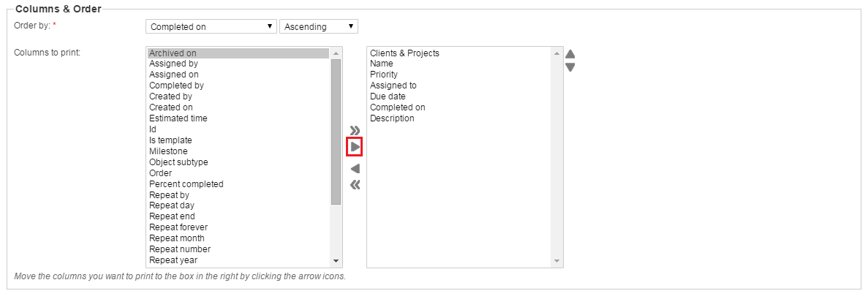Click the move all columns right double-arrow
Viewport: 868px width, 299px height.
point(355,130)
